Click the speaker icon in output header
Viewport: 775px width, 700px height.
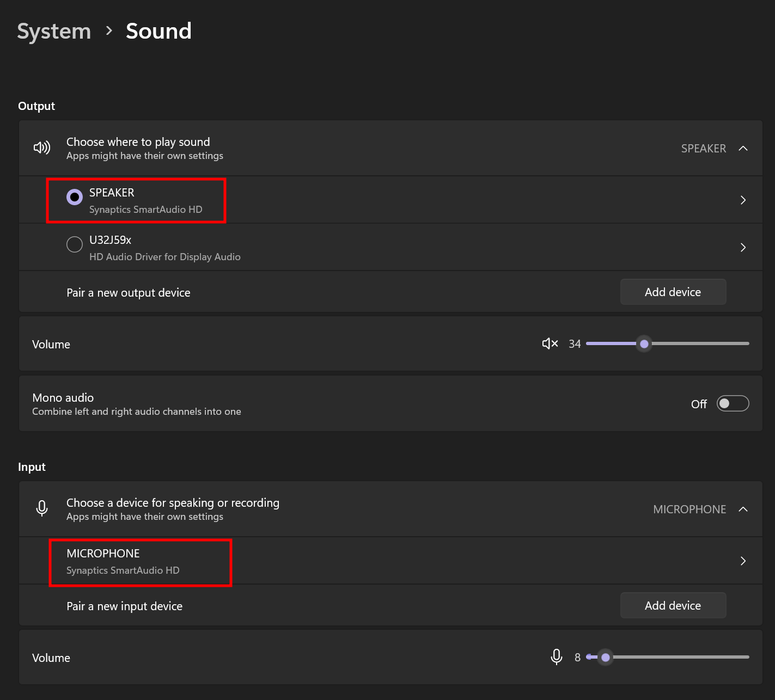tap(42, 148)
